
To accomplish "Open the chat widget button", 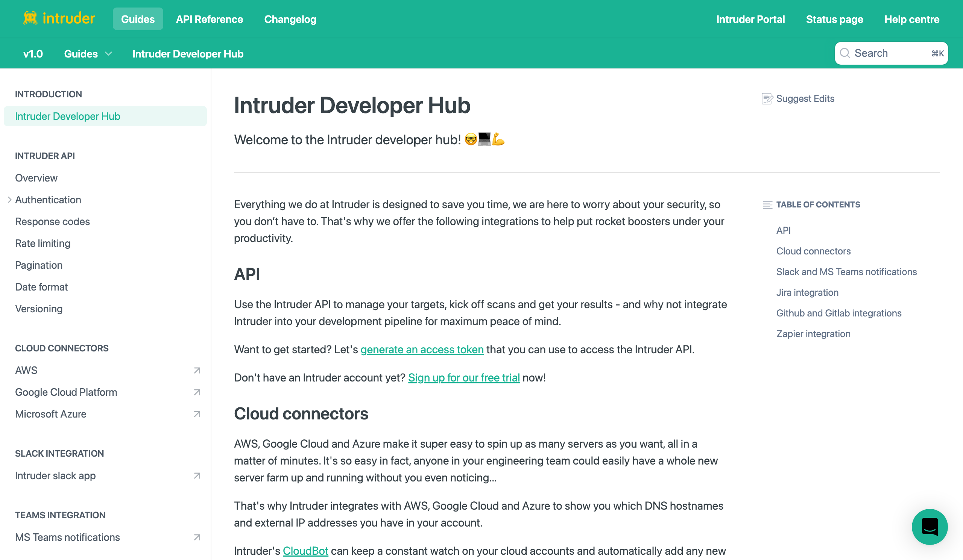I will [930, 527].
